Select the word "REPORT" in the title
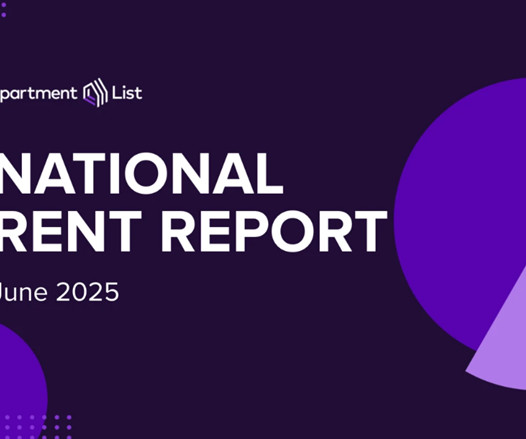Viewport: 526px width, 439px height. (274, 231)
